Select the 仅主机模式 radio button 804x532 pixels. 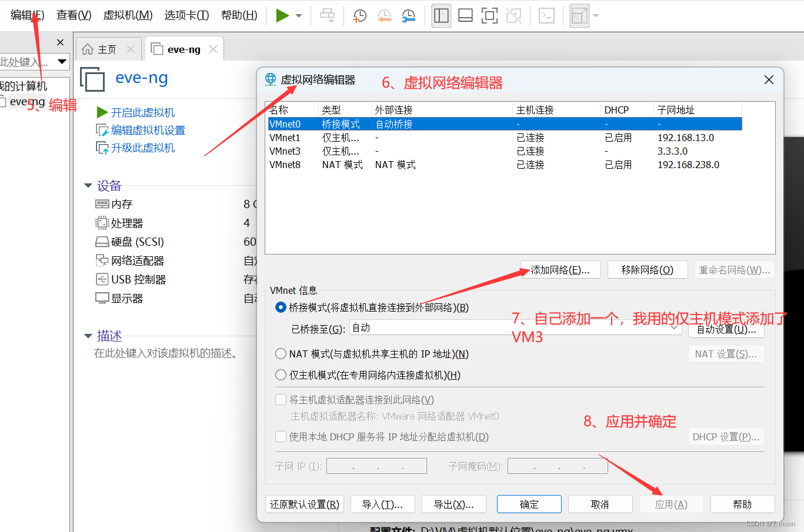point(281,375)
